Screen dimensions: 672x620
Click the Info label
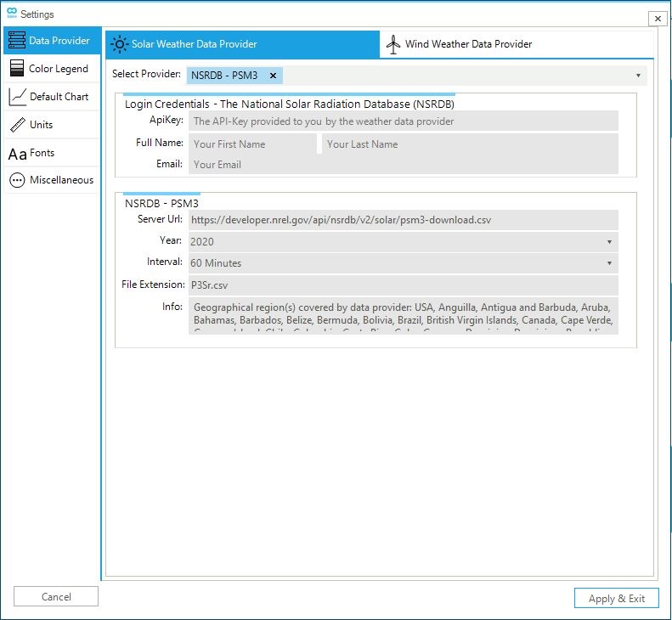[172, 307]
